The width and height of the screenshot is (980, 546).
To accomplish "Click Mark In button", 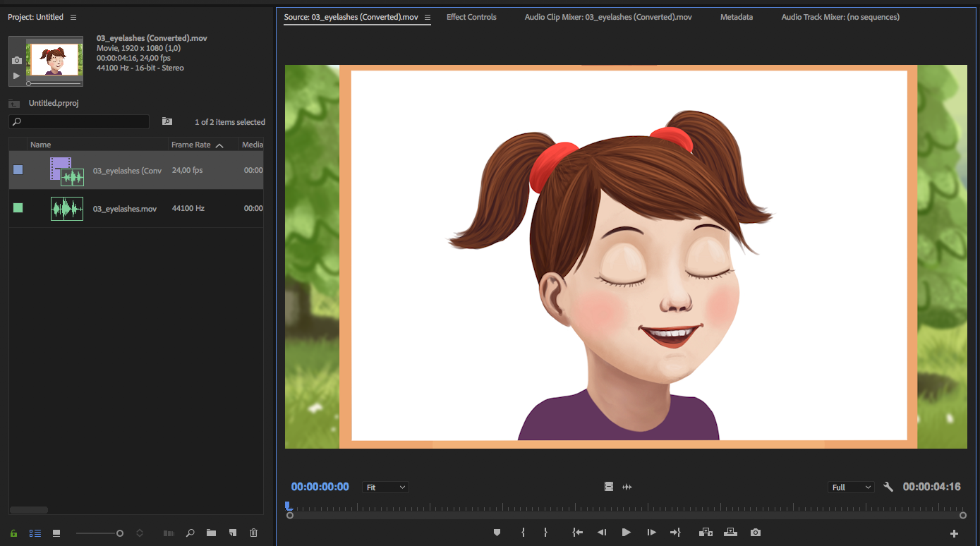I will (x=523, y=533).
